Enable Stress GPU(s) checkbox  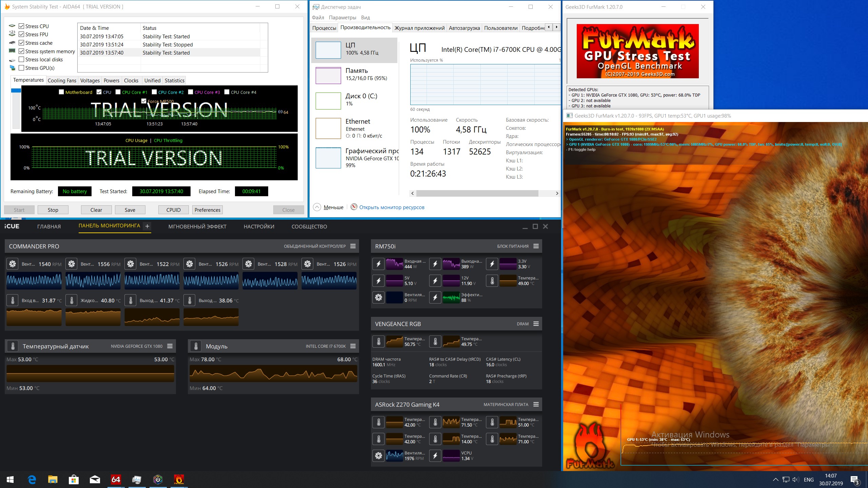click(x=21, y=68)
